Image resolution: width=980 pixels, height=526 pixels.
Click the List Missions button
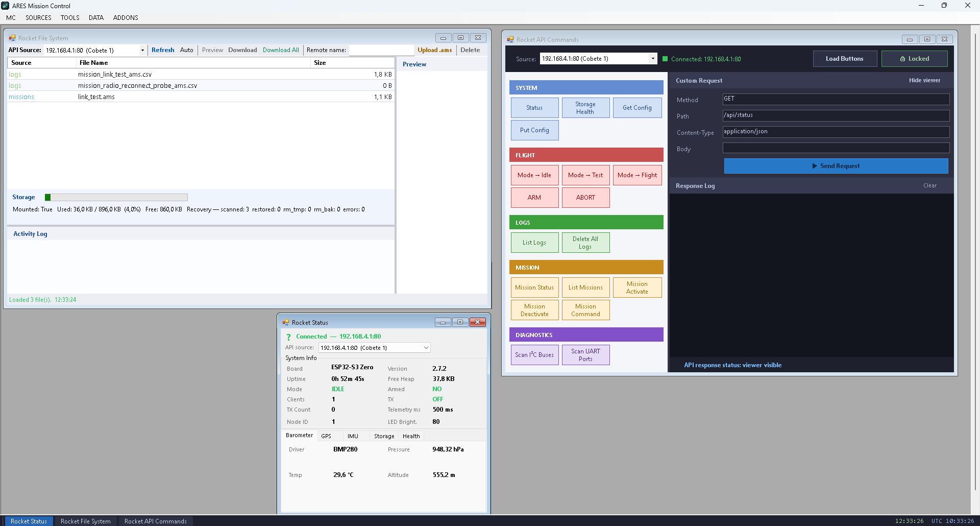pos(585,288)
